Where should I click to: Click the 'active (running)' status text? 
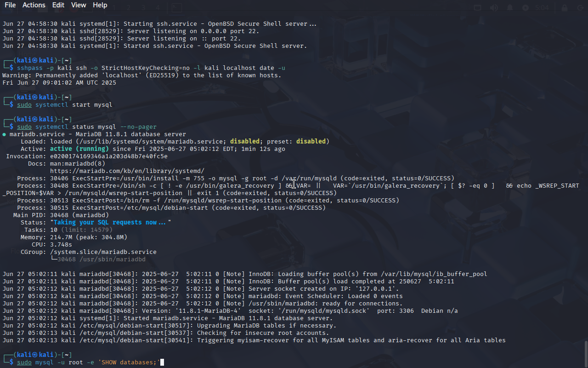pos(79,149)
